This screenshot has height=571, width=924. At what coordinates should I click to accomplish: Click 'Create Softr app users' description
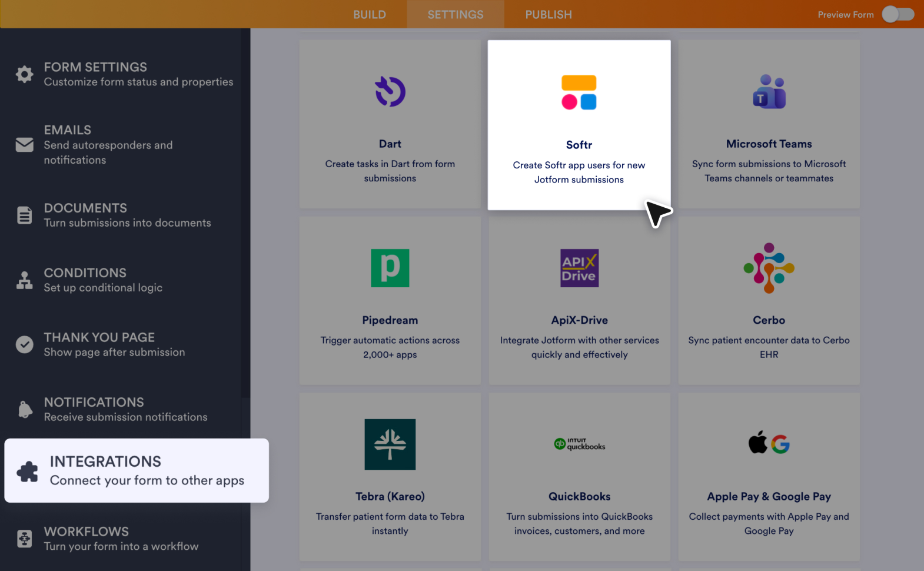[x=579, y=172]
